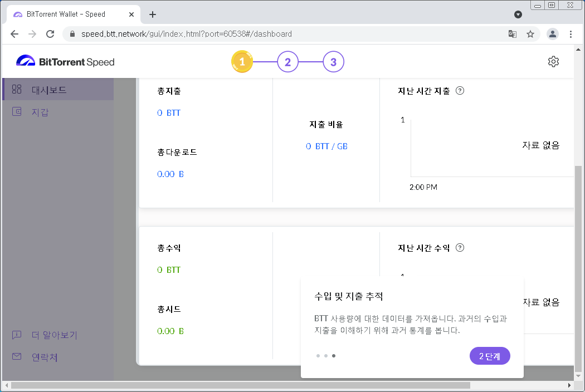Click the 총시드 label
Image resolution: width=585 pixels, height=392 pixels.
coord(169,309)
